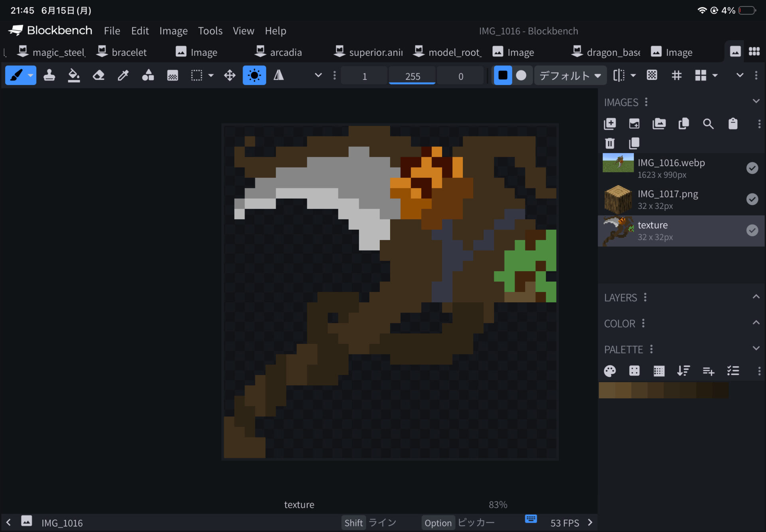Select the rectangular Selection tool
This screenshot has width=766, height=532.
coord(197,75)
